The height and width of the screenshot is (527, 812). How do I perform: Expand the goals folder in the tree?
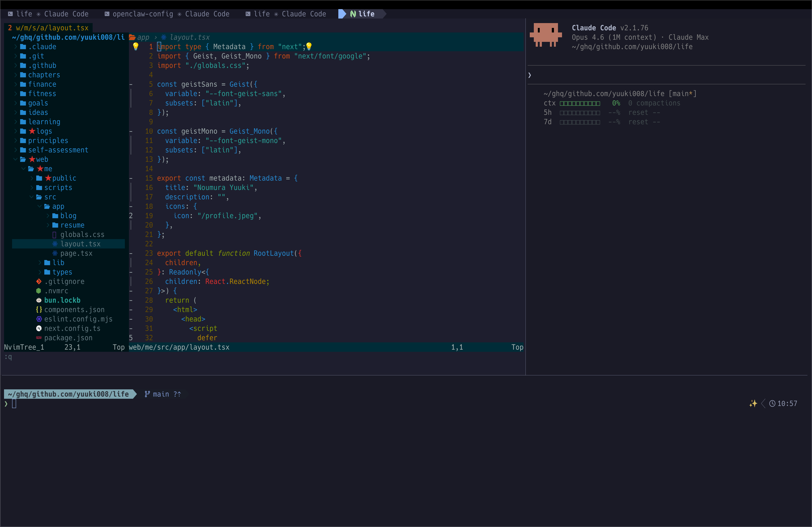point(15,103)
